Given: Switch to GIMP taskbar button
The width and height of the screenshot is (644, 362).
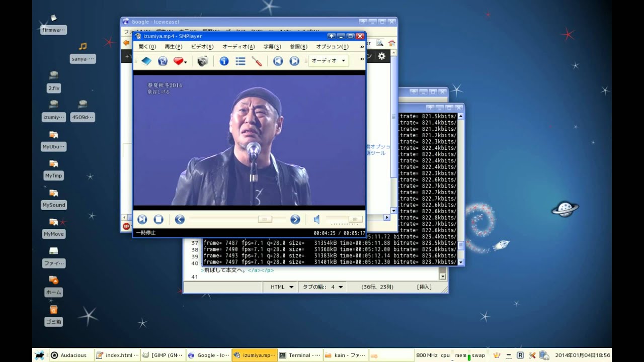Looking at the screenshot, I should click(x=163, y=355).
